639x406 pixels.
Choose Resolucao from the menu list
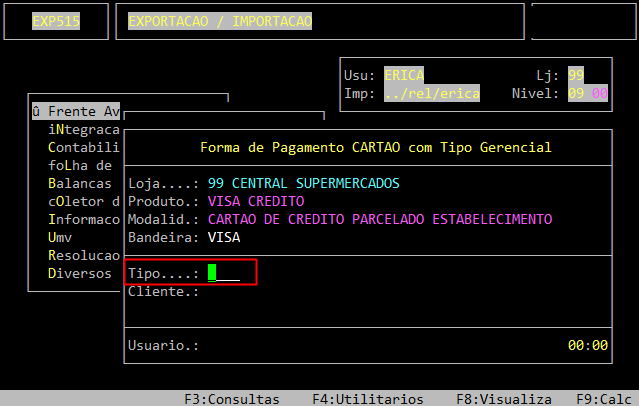point(83,256)
